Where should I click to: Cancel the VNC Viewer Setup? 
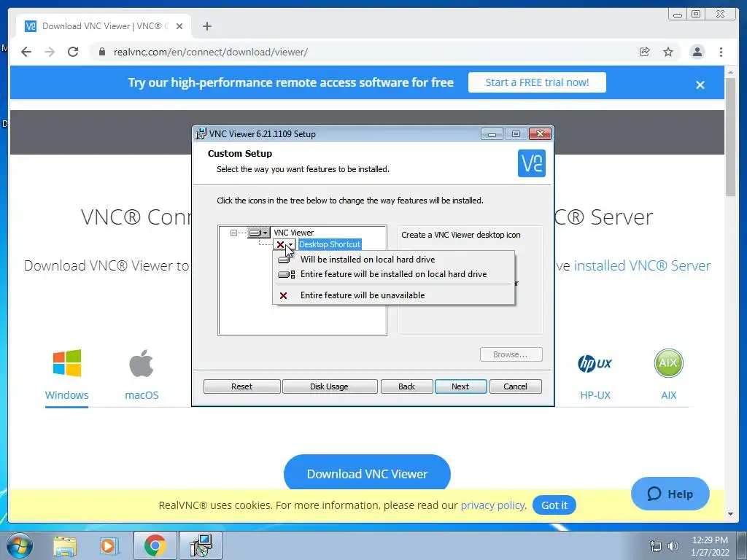coord(515,386)
